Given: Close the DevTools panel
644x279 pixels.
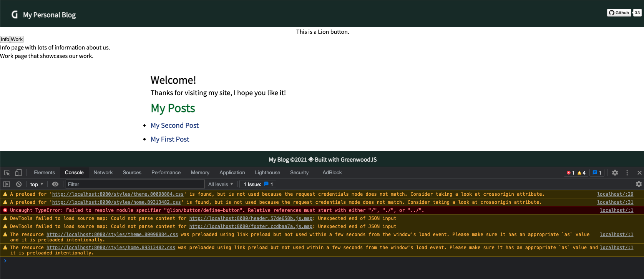Looking at the screenshot, I should pyautogui.click(x=639, y=173).
